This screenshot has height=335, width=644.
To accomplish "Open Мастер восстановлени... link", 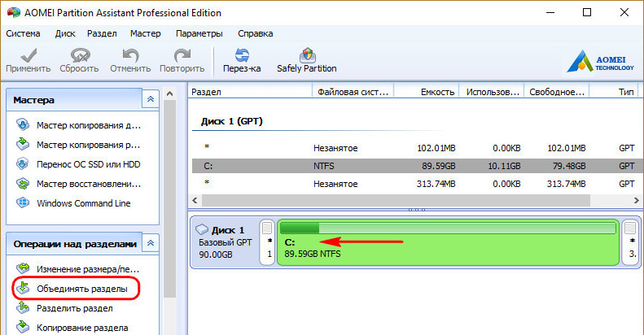I will 89,184.
